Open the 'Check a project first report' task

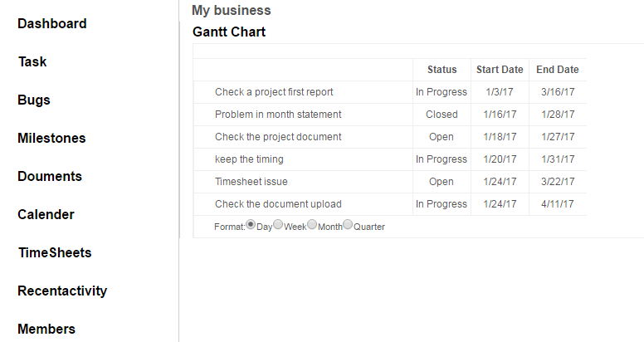click(x=274, y=92)
